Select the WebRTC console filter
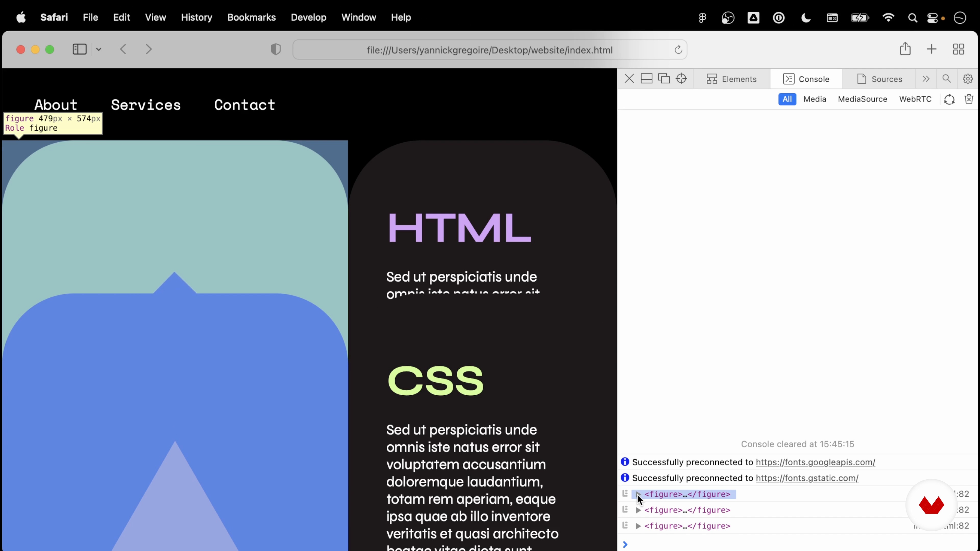Viewport: 980px width, 551px height. 915,99
